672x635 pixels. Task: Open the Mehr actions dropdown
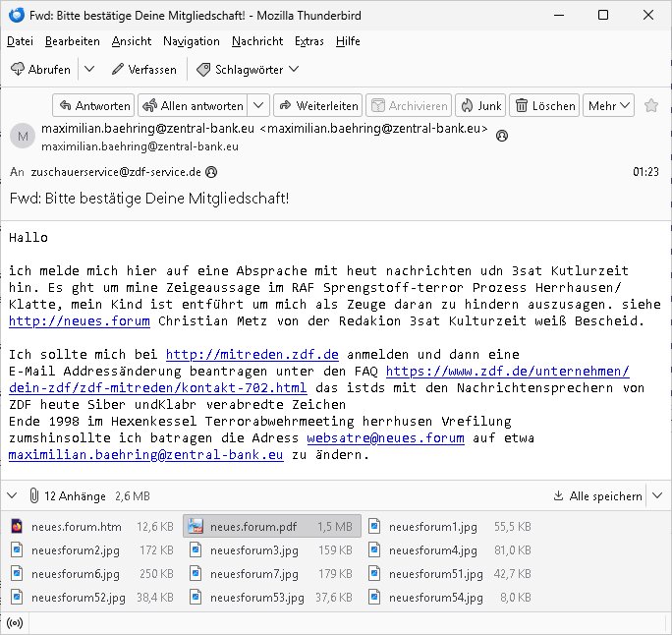tap(608, 105)
